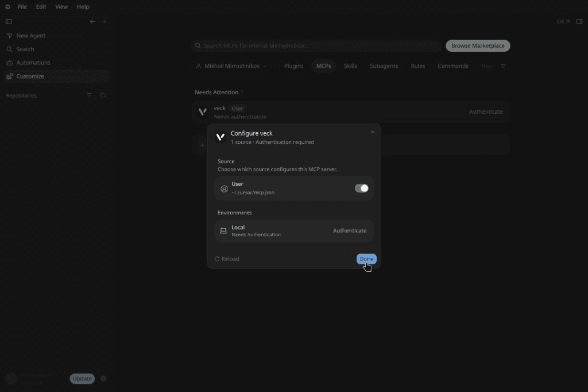Open Automations in the sidebar
The image size is (588, 392).
click(x=56, y=63)
